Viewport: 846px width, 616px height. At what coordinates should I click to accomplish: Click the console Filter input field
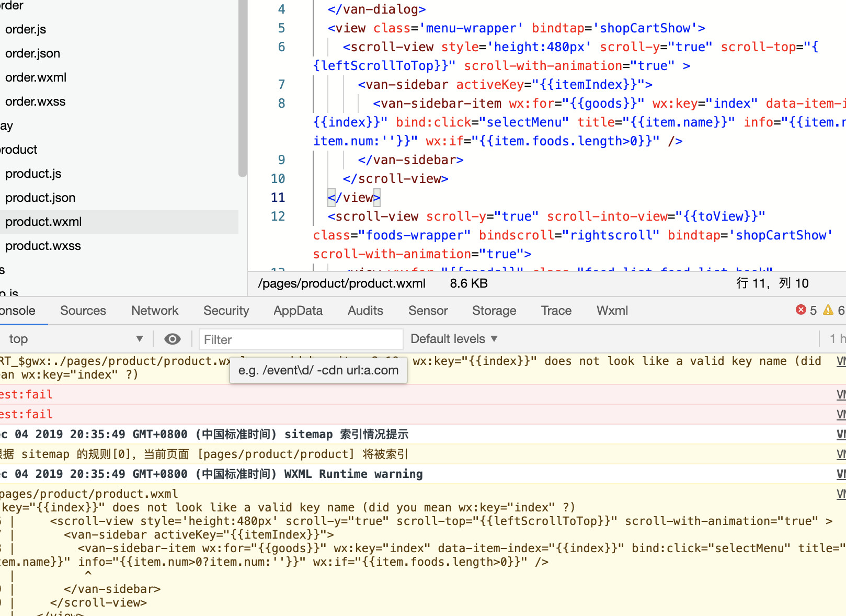300,339
